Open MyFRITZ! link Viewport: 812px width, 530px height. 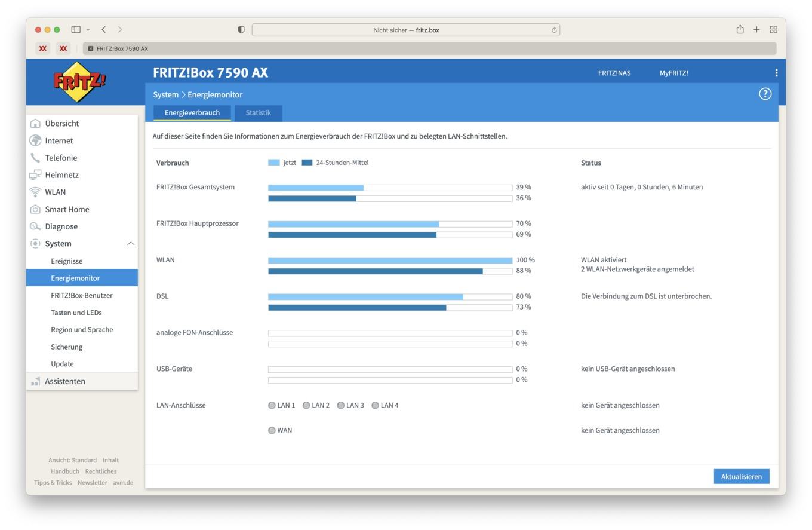point(673,73)
